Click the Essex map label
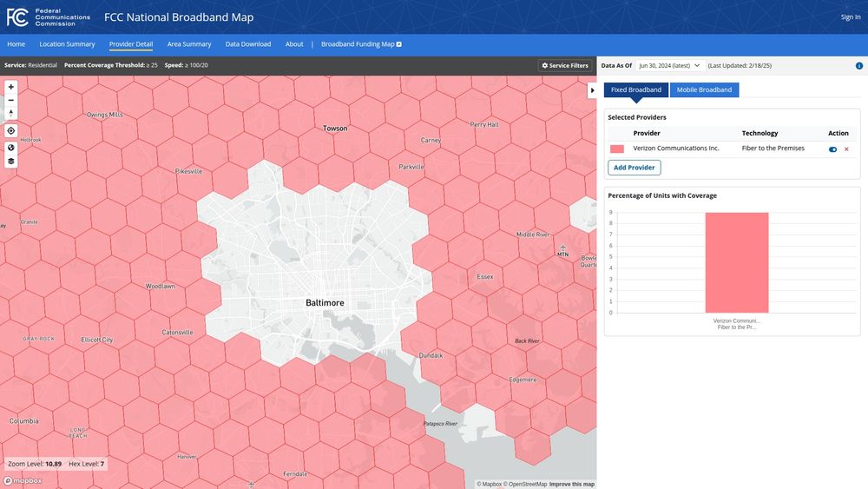 pos(485,277)
